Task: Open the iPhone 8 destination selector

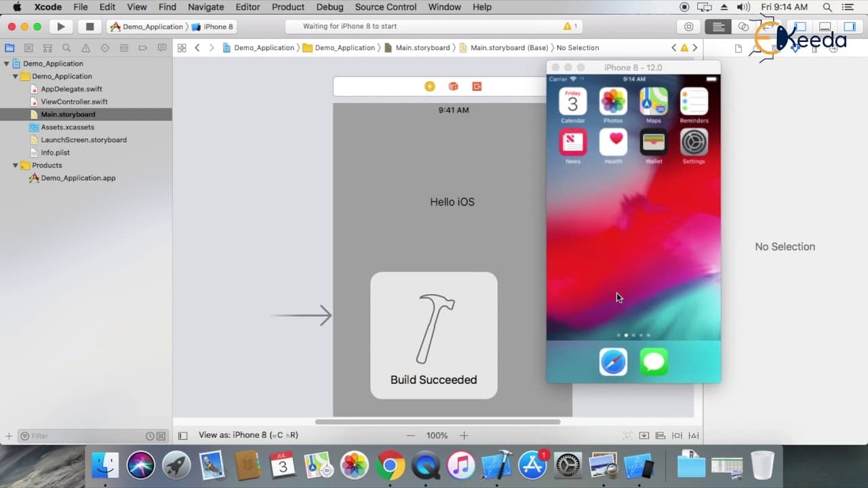Action: coord(213,26)
